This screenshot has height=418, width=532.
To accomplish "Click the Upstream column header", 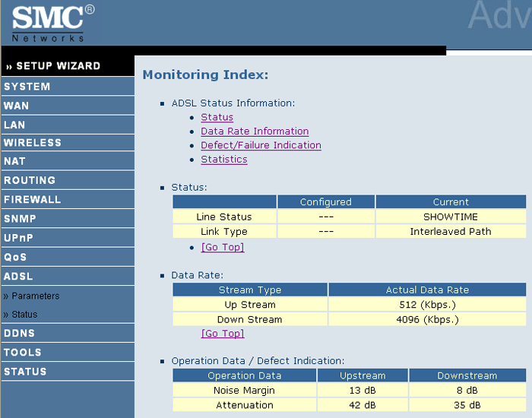I will [x=363, y=375].
